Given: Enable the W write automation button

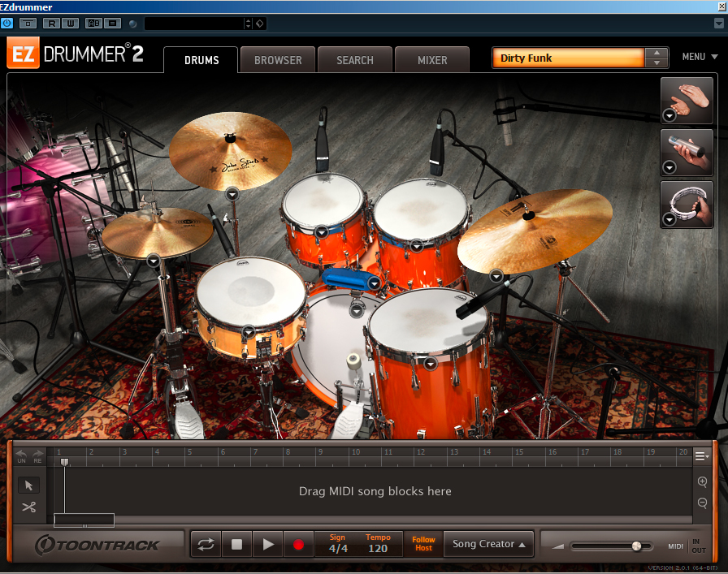Looking at the screenshot, I should [x=70, y=24].
